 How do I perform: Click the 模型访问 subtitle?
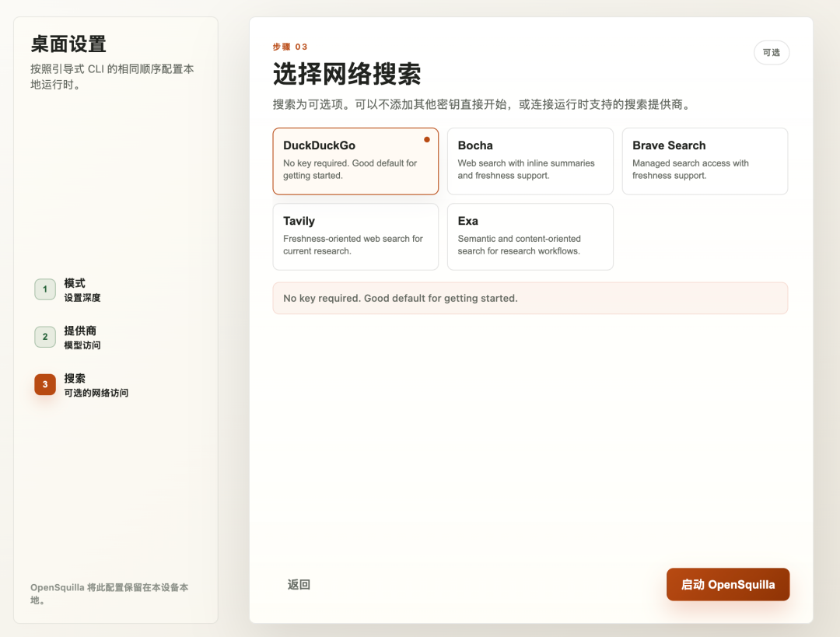tap(82, 345)
